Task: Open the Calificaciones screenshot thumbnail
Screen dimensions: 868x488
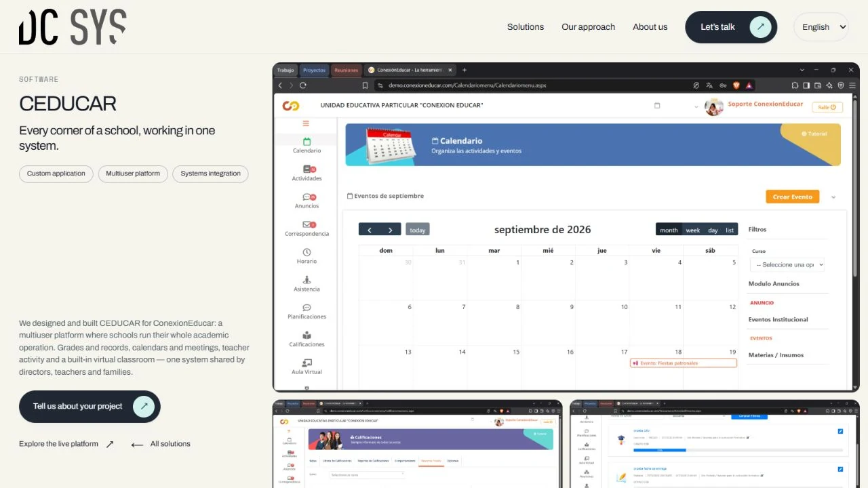Action: coord(417,444)
